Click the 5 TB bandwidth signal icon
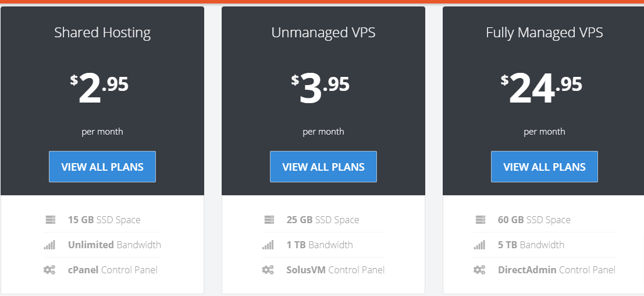Image resolution: width=644 pixels, height=296 pixels. click(x=479, y=245)
